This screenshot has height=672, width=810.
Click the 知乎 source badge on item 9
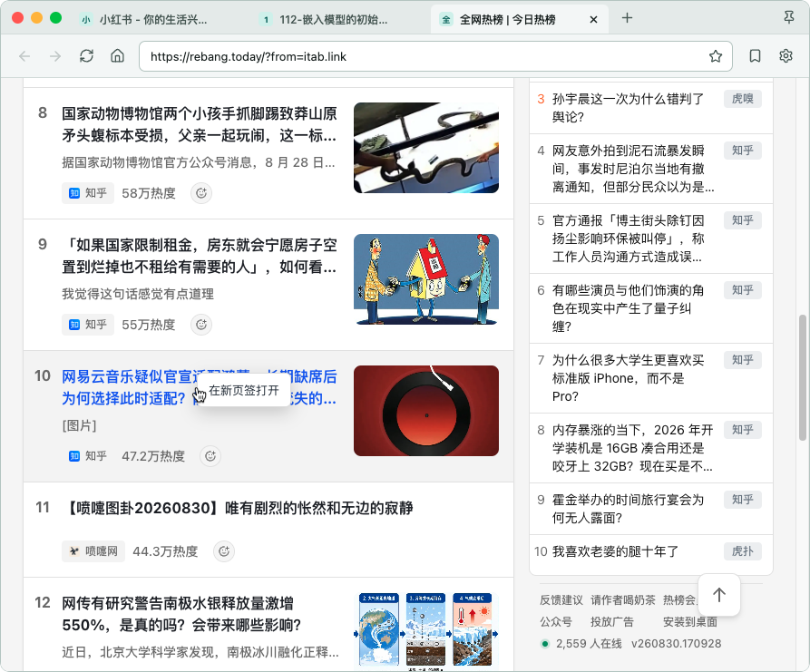(x=88, y=325)
